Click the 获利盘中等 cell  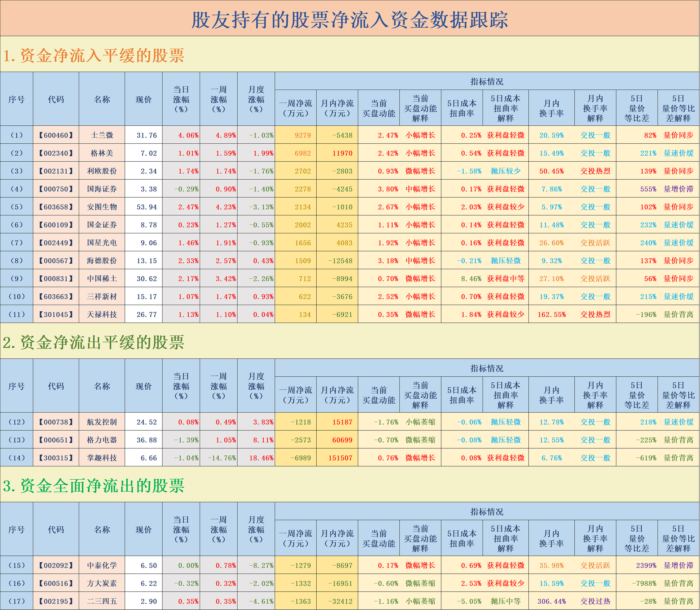[x=506, y=279]
